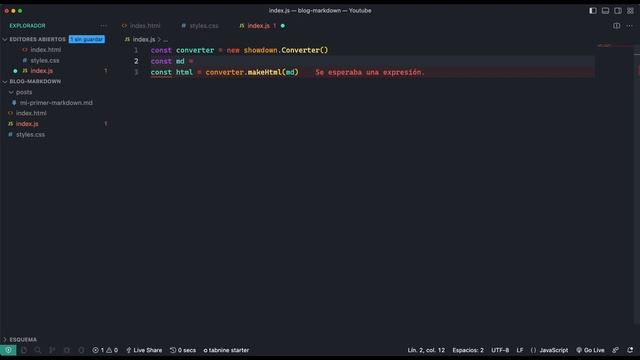This screenshot has height=360, width=640.
Task: Open styles.css in the BLOG-MARKDOWN tree
Action: tap(30, 135)
